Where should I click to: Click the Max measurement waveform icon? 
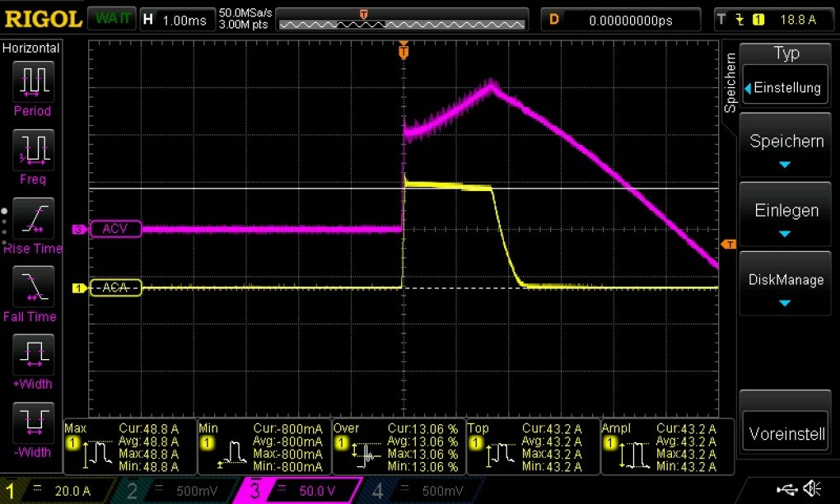98,453
